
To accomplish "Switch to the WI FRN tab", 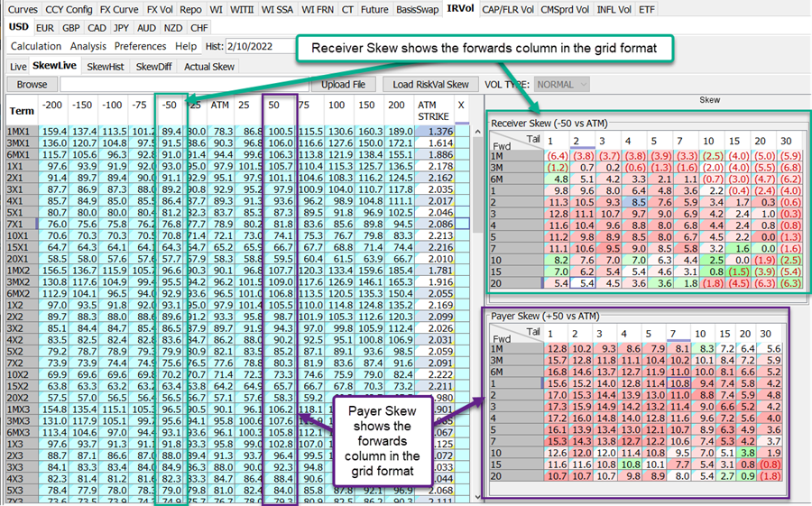I will [x=318, y=9].
